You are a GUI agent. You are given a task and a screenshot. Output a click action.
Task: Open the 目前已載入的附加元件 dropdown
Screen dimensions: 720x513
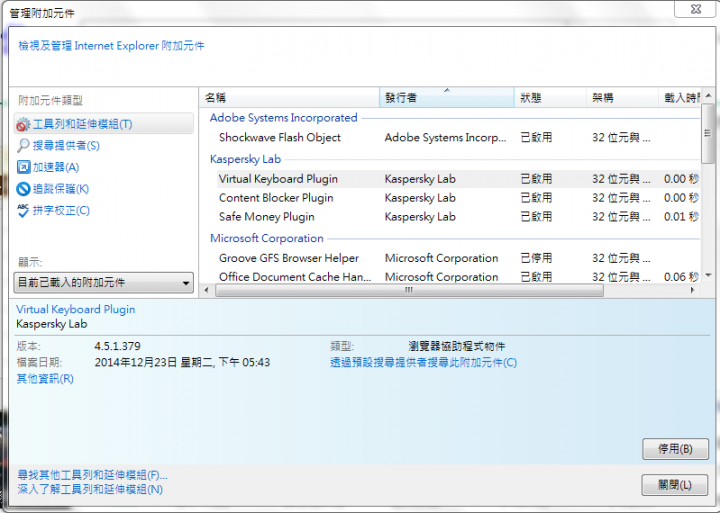103,282
